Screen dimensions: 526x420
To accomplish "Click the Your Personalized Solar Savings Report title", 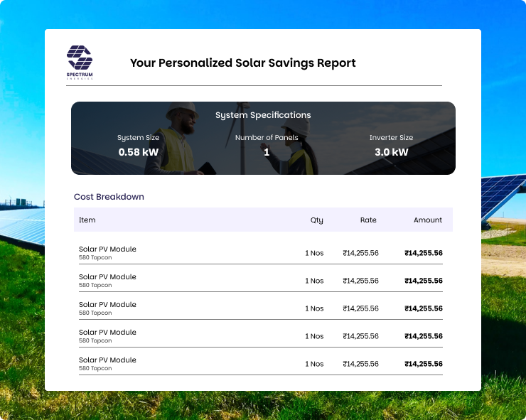I will 242,63.
